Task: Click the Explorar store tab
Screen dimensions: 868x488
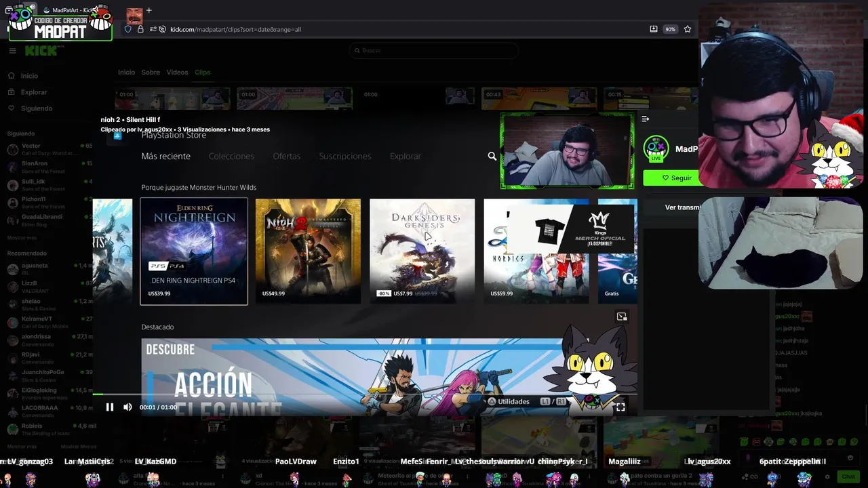Action: (406, 157)
